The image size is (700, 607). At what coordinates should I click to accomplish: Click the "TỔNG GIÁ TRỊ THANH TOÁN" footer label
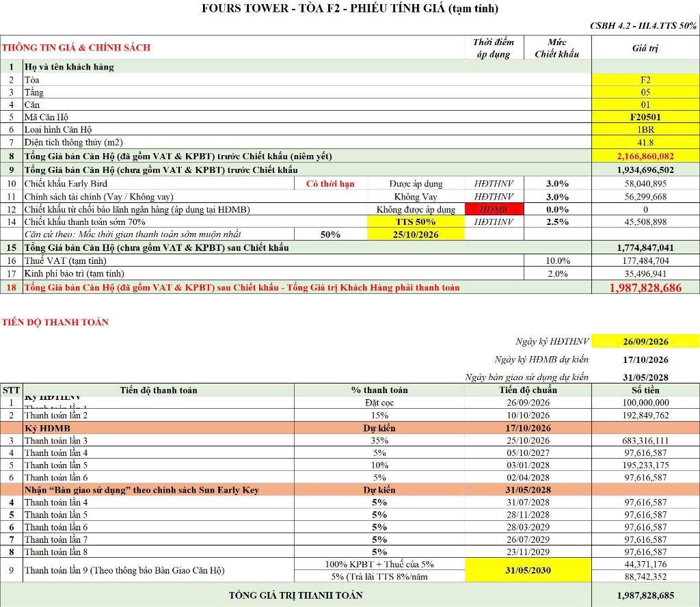295,595
